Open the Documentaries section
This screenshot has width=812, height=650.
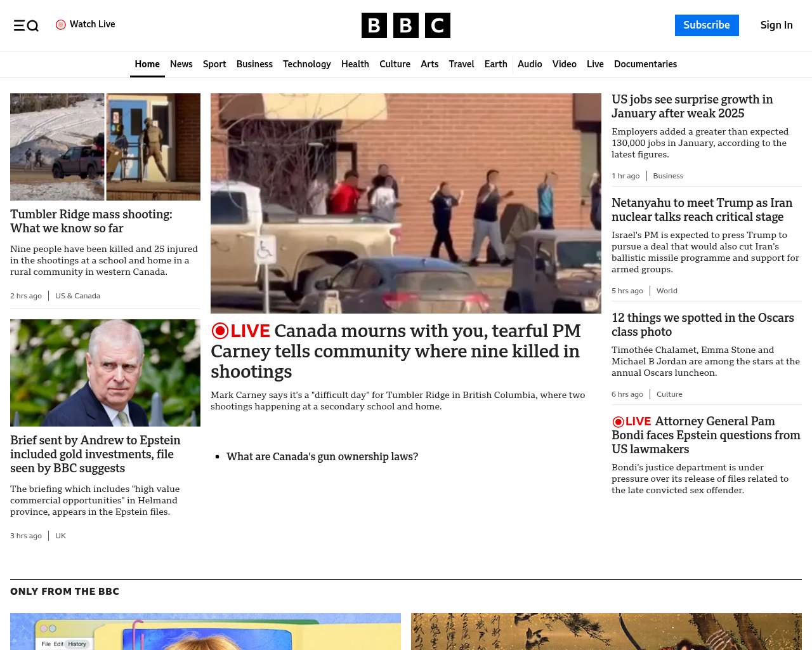pos(645,64)
